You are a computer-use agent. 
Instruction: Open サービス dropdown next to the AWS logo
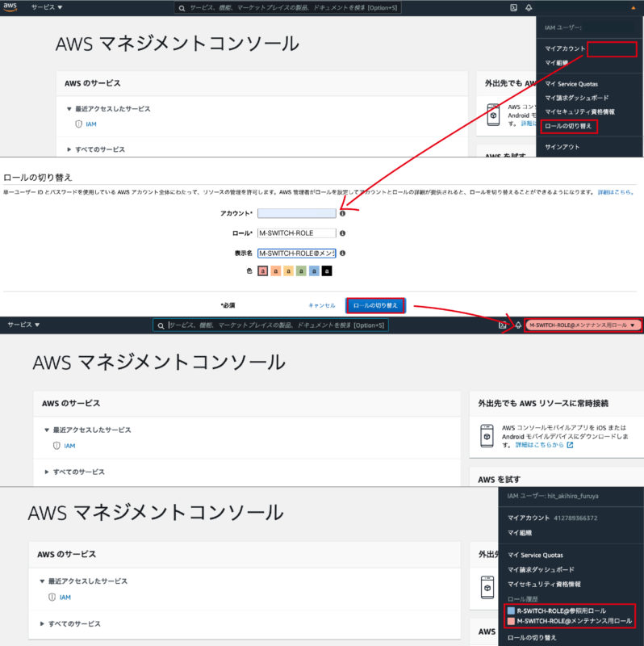pyautogui.click(x=47, y=7)
